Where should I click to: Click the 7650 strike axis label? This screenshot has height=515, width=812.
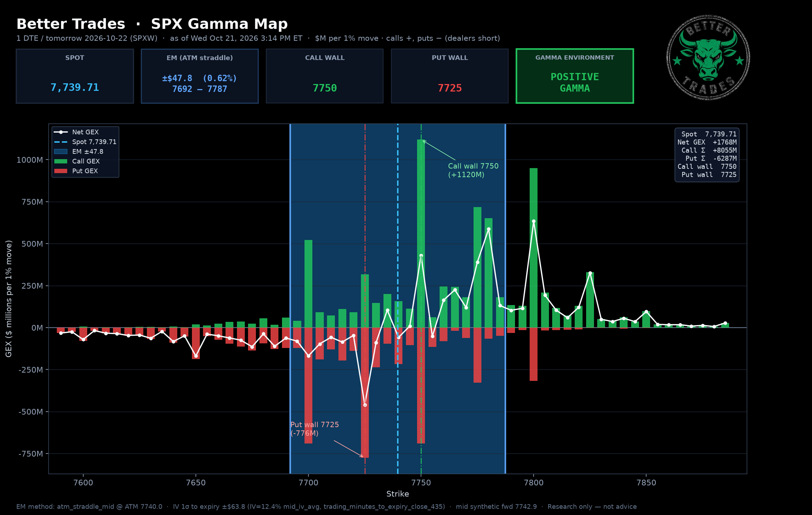pos(196,483)
